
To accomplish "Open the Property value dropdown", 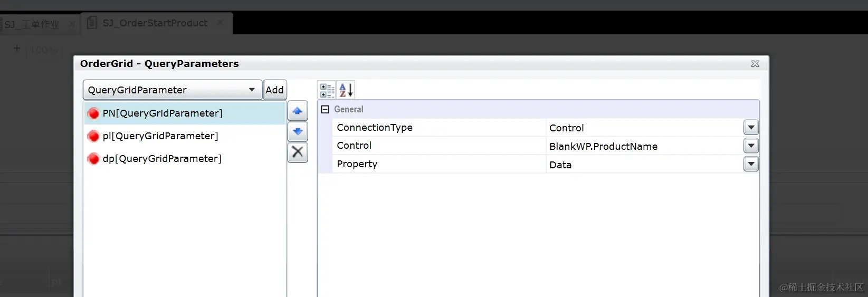I will point(751,164).
